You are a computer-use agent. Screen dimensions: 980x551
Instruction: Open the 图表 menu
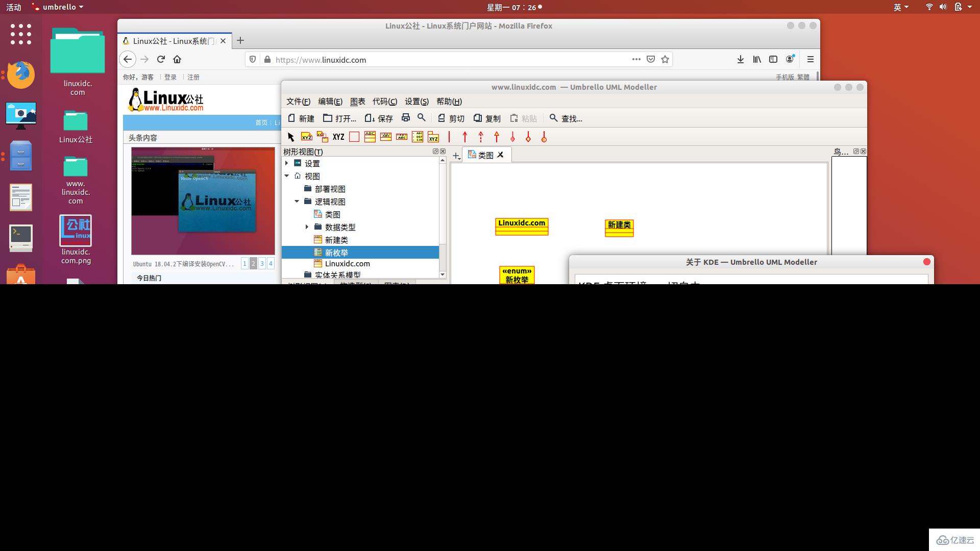tap(357, 102)
